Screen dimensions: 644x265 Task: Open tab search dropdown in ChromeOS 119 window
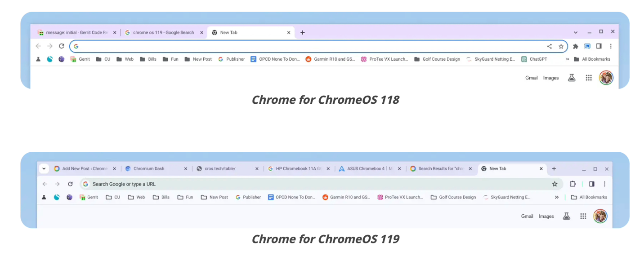click(x=44, y=169)
